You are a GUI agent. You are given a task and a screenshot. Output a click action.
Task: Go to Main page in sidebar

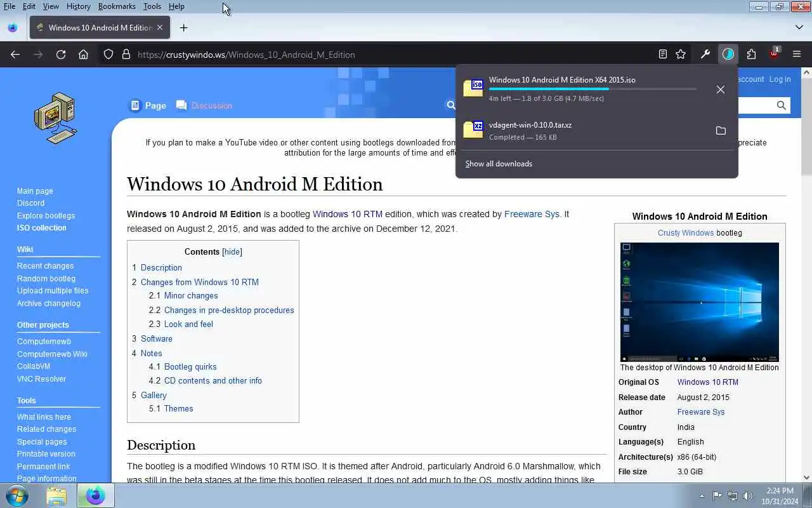(x=35, y=191)
